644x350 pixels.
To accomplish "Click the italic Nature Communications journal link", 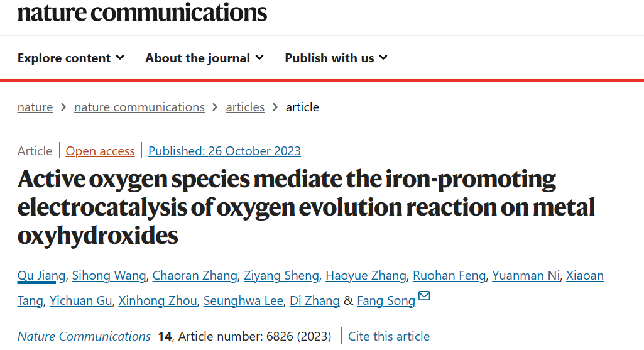I will [x=84, y=336].
